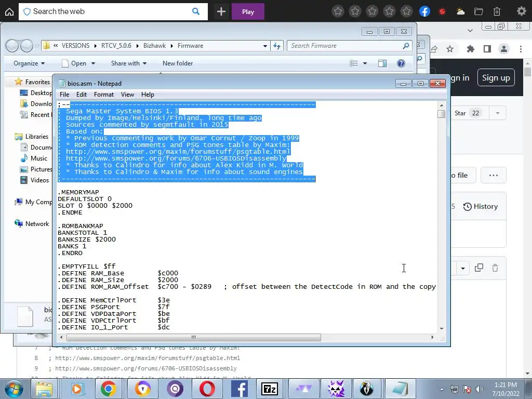Viewport: 532px width, 399px height.
Task: Click the red bug icon in top bar
Action: point(442,11)
